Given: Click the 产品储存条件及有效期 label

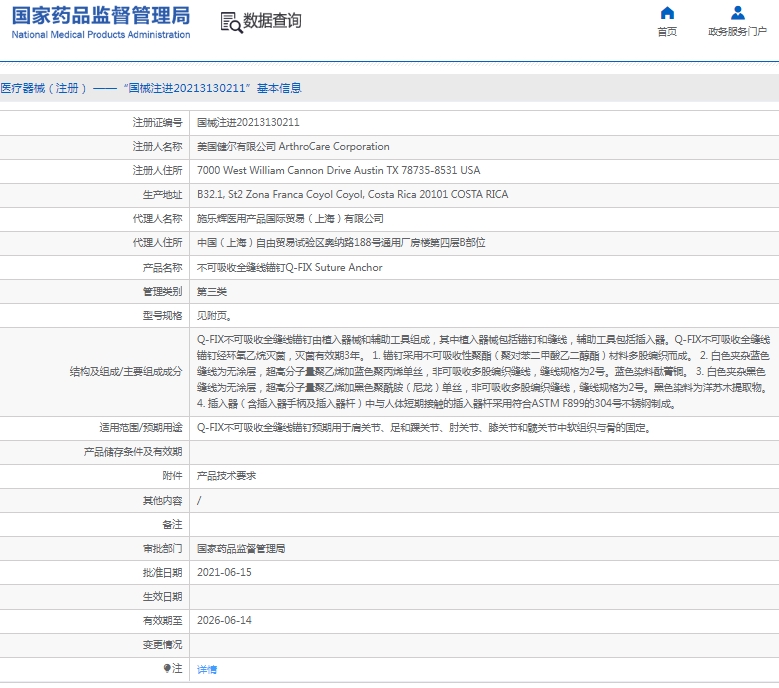Looking at the screenshot, I should point(133,452).
